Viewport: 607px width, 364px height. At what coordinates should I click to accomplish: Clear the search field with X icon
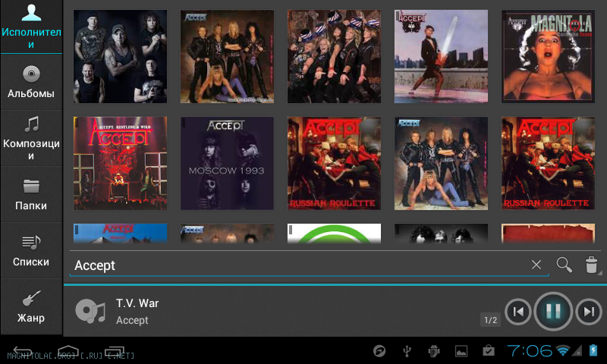pyautogui.click(x=536, y=265)
